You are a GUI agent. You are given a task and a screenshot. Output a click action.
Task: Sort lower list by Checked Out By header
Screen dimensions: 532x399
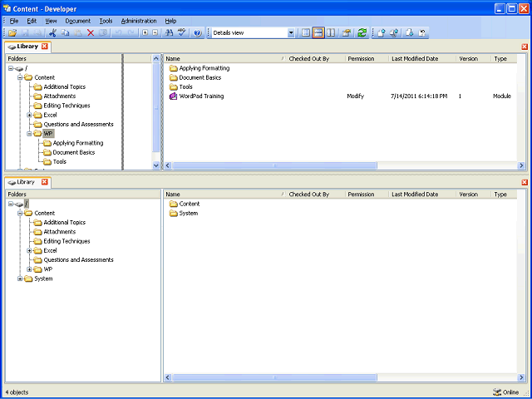pos(316,195)
